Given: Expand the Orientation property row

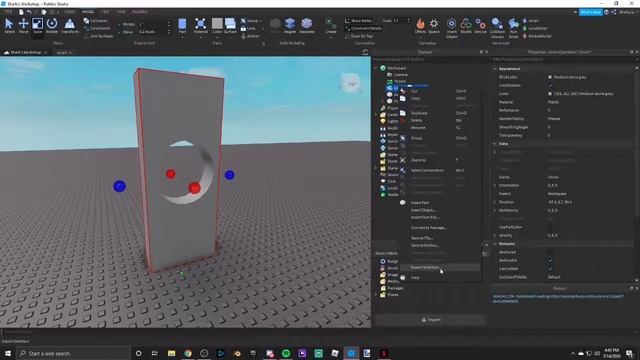Looking at the screenshot, I should click(x=495, y=185).
